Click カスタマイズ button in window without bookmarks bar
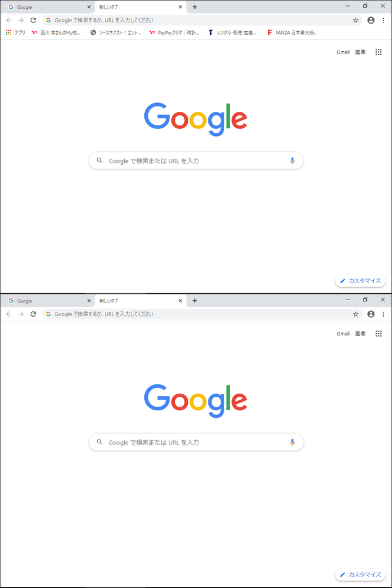 tap(360, 574)
